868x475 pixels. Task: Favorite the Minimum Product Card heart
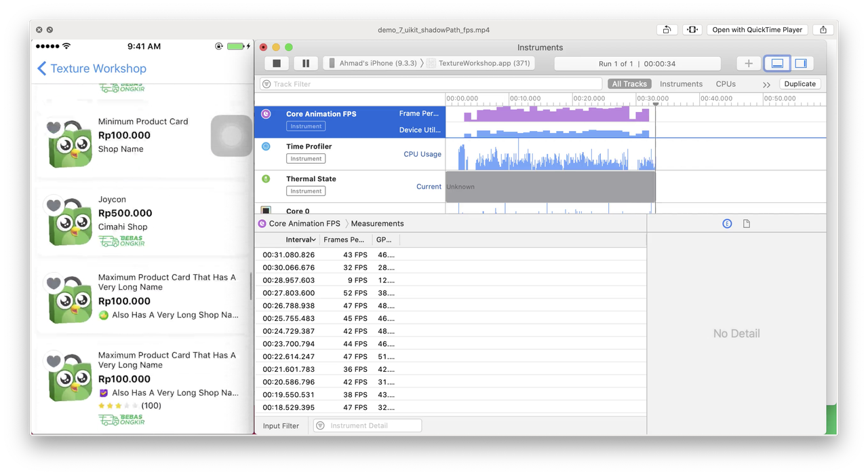click(54, 127)
